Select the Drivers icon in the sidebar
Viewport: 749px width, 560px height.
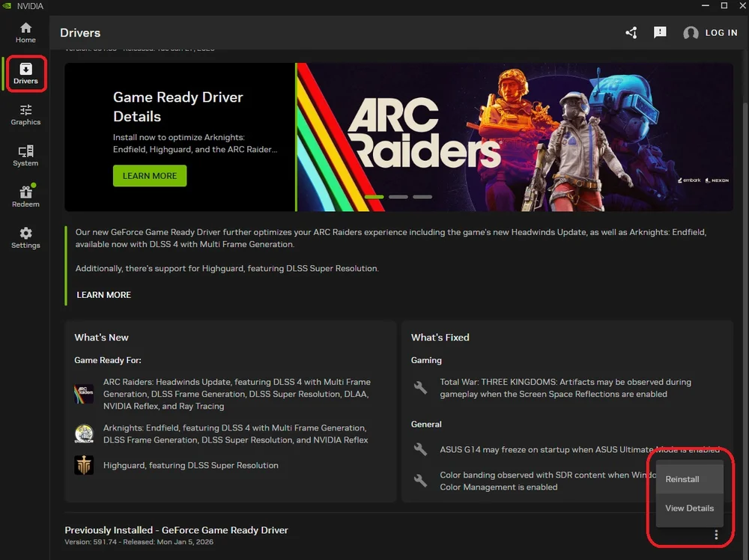click(x=25, y=73)
